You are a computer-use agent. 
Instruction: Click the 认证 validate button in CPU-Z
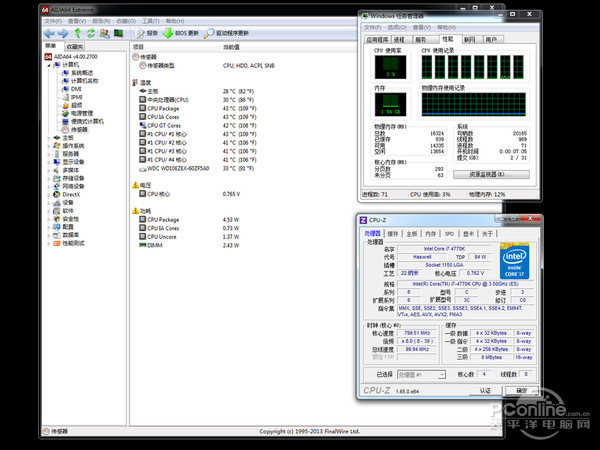[484, 391]
